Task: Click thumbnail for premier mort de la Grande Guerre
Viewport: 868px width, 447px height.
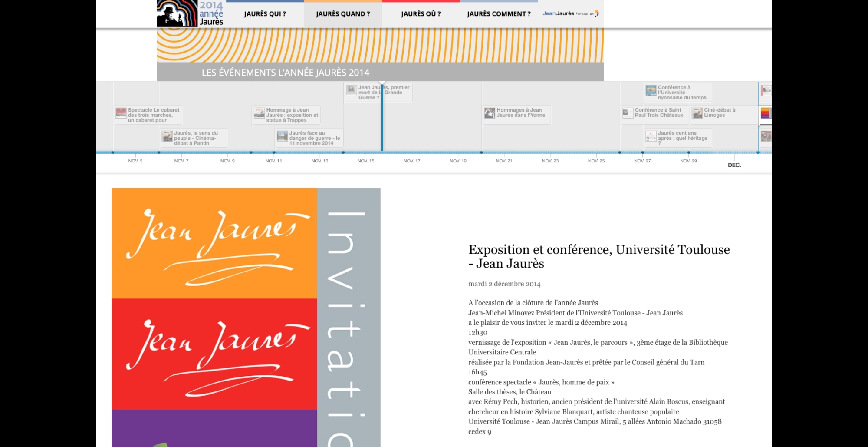Action: [352, 90]
